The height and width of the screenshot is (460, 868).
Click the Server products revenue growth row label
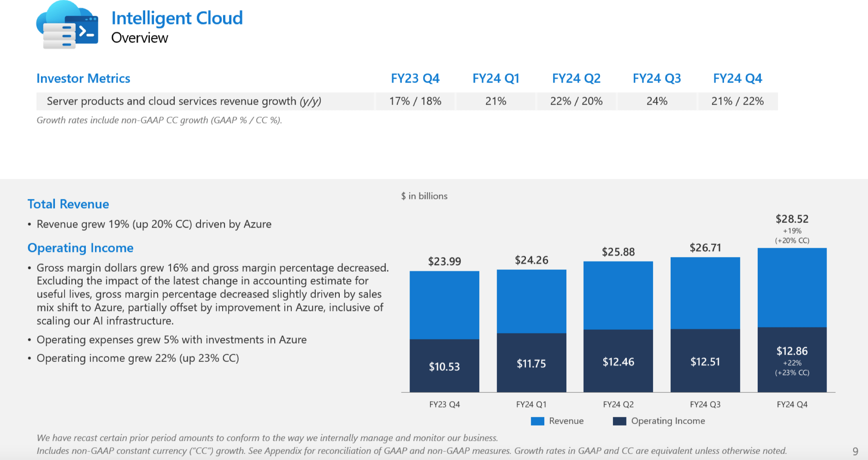(184, 101)
